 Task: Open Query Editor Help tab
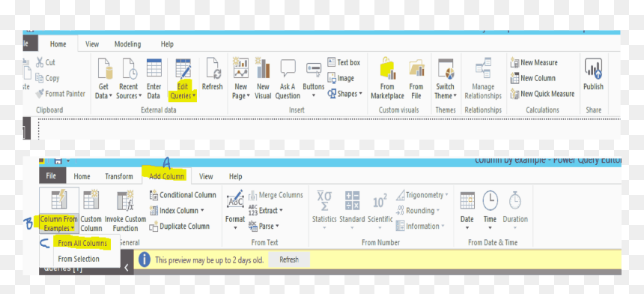pyautogui.click(x=235, y=176)
